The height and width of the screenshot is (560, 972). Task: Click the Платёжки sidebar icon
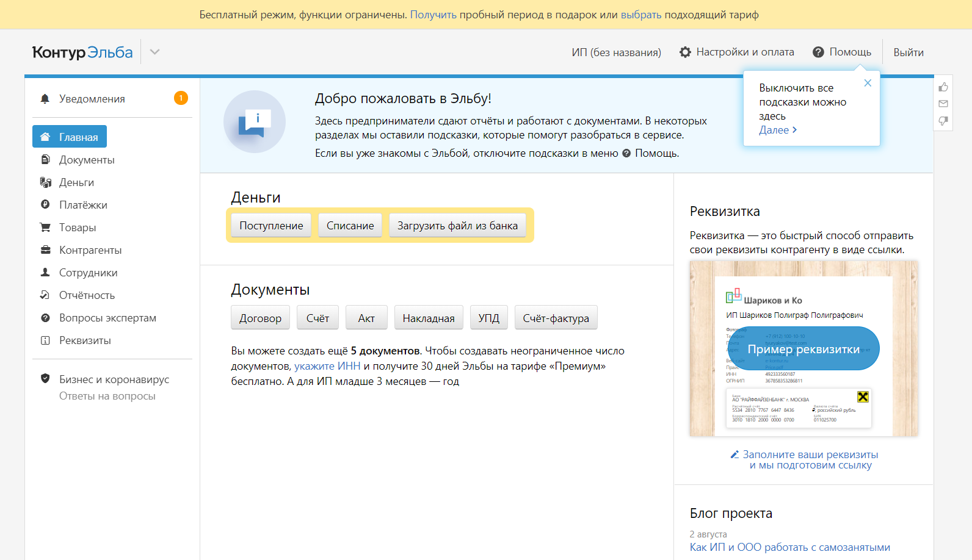click(x=45, y=205)
